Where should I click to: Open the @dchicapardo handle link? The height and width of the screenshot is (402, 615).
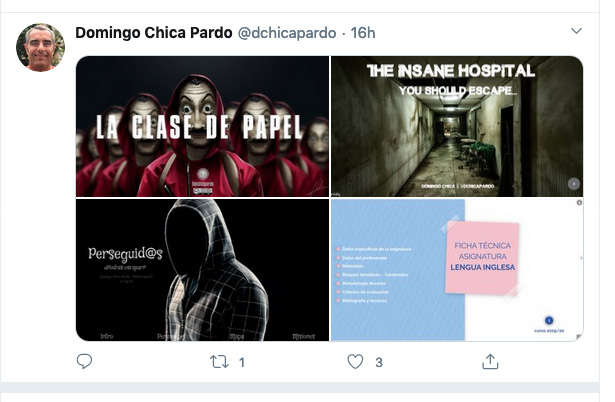[287, 33]
